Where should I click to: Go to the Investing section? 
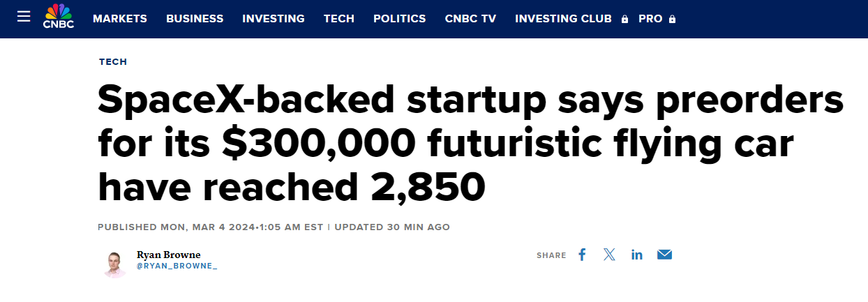point(274,19)
